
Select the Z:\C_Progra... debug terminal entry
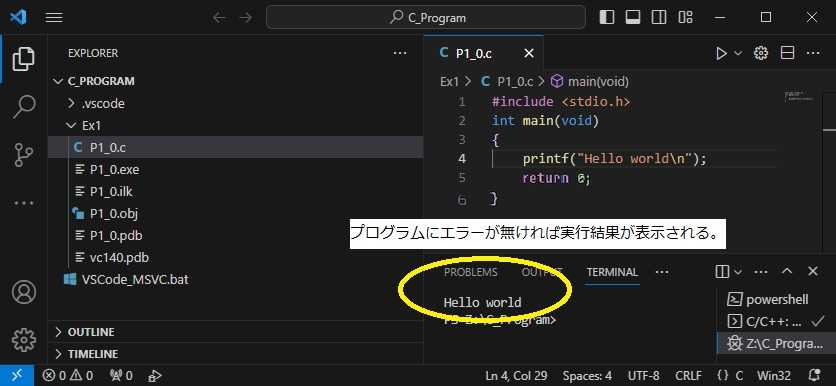[776, 344]
